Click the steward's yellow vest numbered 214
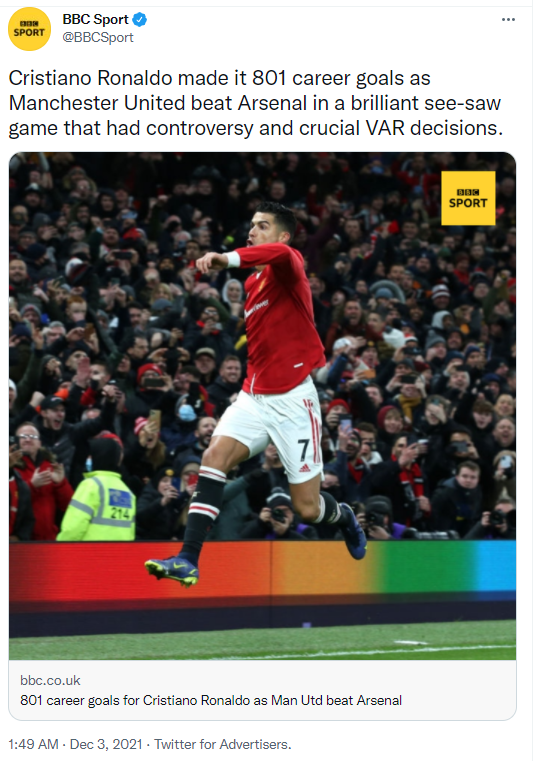The width and height of the screenshot is (533, 761). 97,506
